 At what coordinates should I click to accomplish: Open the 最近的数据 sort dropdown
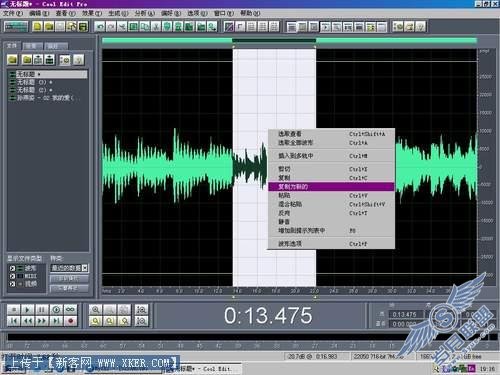tap(69, 268)
